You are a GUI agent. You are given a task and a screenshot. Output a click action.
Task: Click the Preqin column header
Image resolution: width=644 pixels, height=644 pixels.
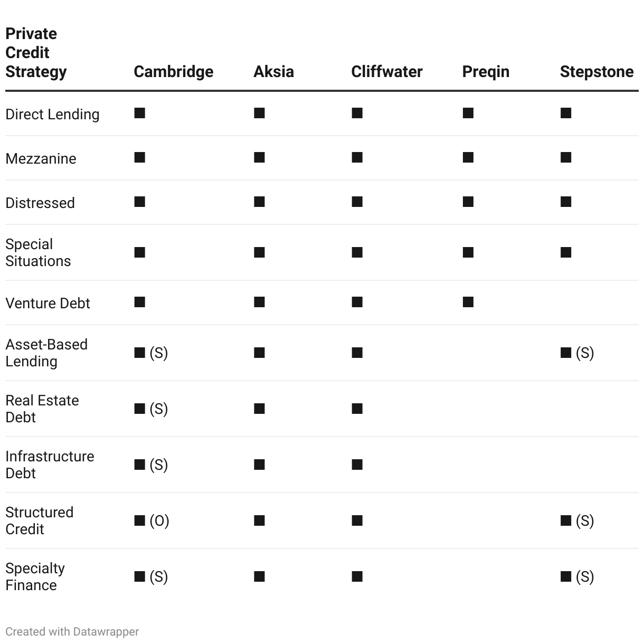486,72
